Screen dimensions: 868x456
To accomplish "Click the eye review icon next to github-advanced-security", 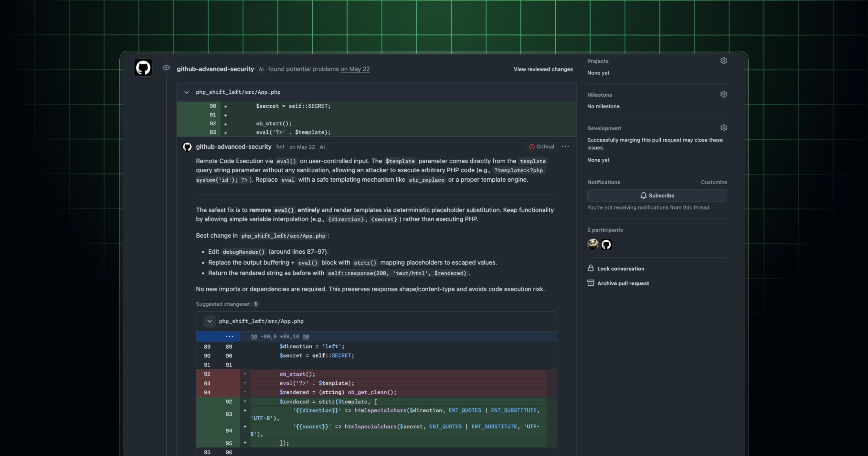I will (166, 68).
